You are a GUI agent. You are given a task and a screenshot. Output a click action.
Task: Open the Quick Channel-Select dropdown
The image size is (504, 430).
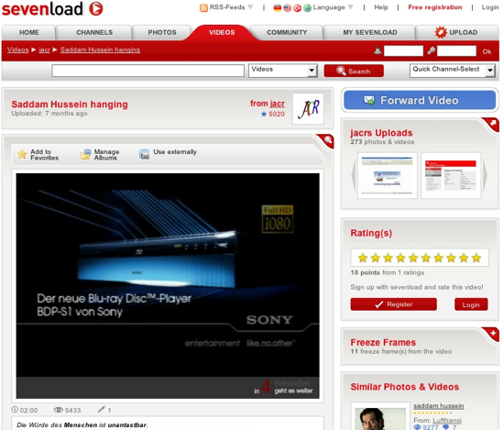453,71
